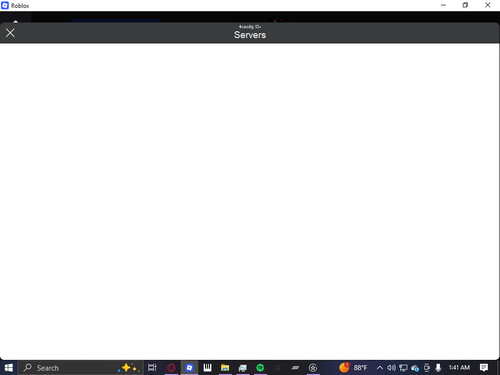The height and width of the screenshot is (375, 500).
Task: Click the Servers heading text
Action: pos(250,35)
